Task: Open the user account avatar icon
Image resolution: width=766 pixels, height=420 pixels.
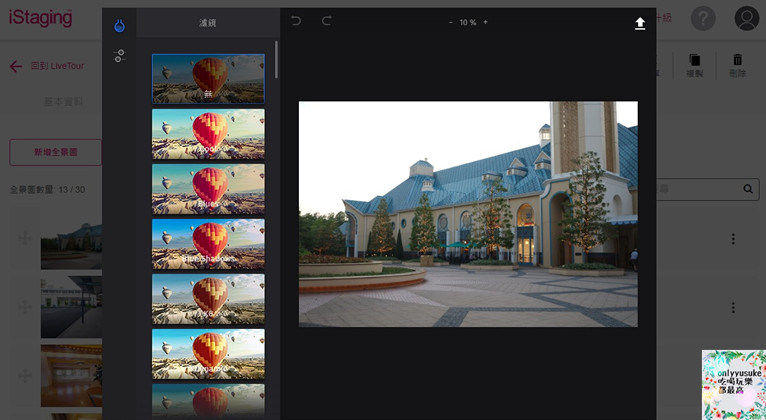Action: point(746,18)
